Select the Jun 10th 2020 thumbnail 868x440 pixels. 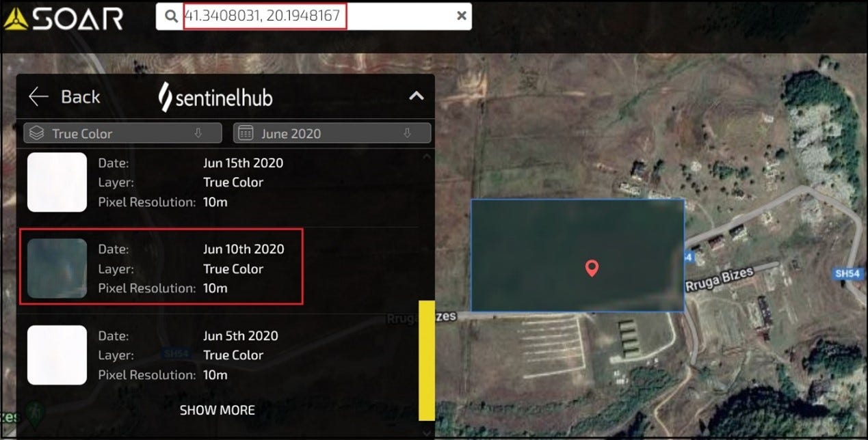[57, 268]
